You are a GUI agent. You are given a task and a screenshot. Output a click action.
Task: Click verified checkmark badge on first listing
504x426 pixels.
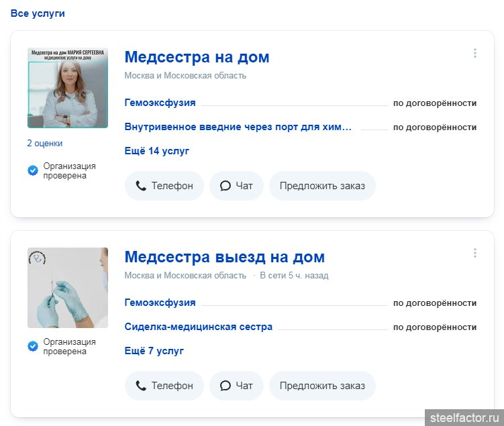click(x=33, y=171)
